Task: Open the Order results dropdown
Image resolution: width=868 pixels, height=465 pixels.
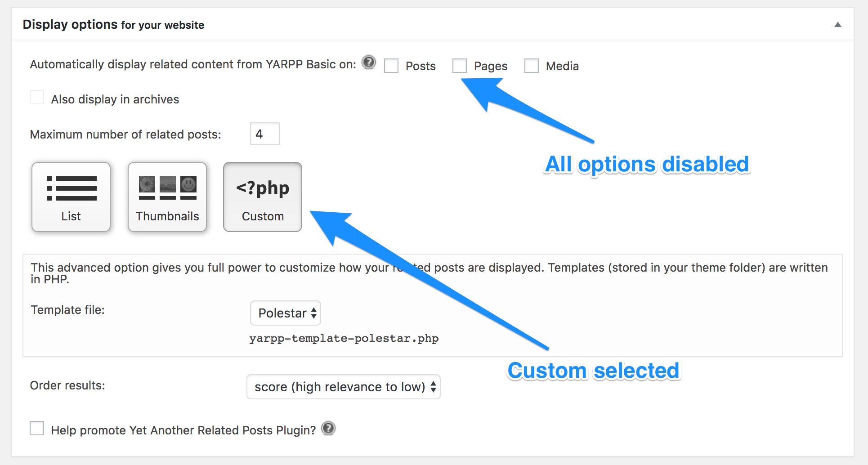Action: (x=343, y=387)
